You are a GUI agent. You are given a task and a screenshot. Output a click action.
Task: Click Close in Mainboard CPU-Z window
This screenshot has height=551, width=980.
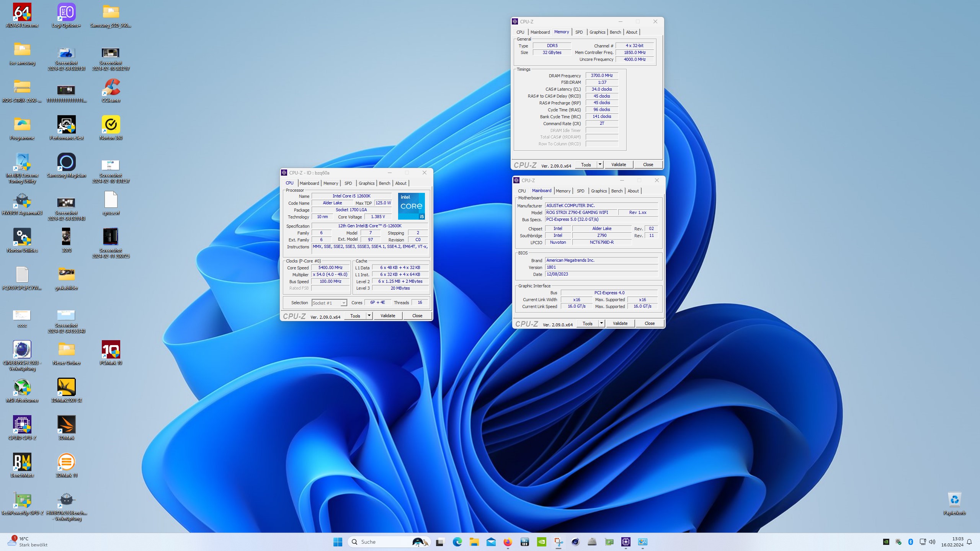[x=650, y=323]
